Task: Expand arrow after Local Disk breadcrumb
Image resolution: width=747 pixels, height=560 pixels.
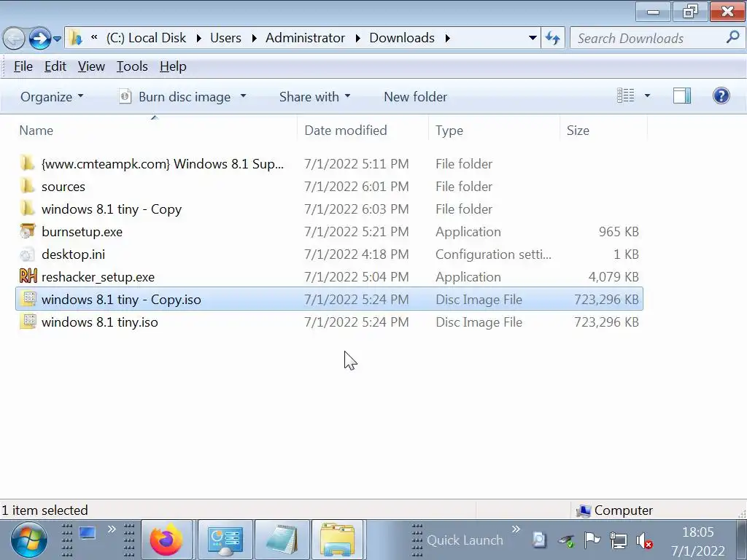Action: tap(198, 38)
